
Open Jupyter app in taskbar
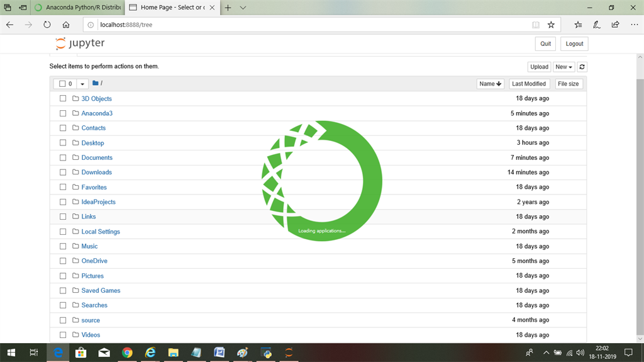(x=289, y=353)
